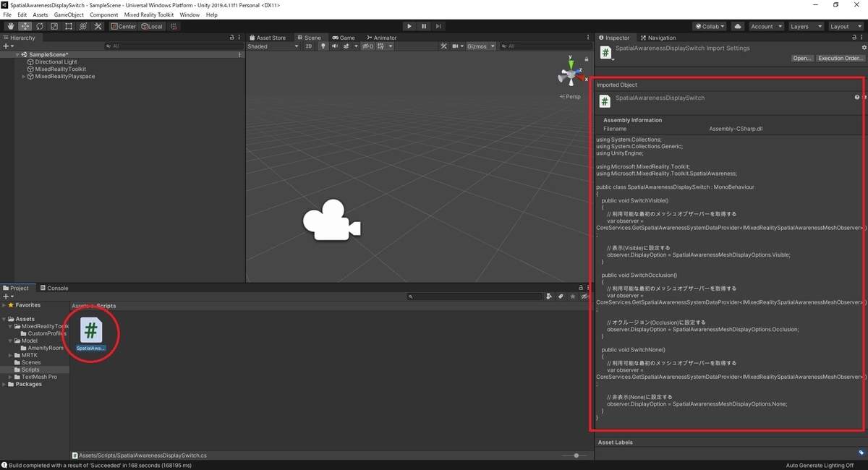
Task: Open the Layout dropdown
Action: tap(845, 26)
